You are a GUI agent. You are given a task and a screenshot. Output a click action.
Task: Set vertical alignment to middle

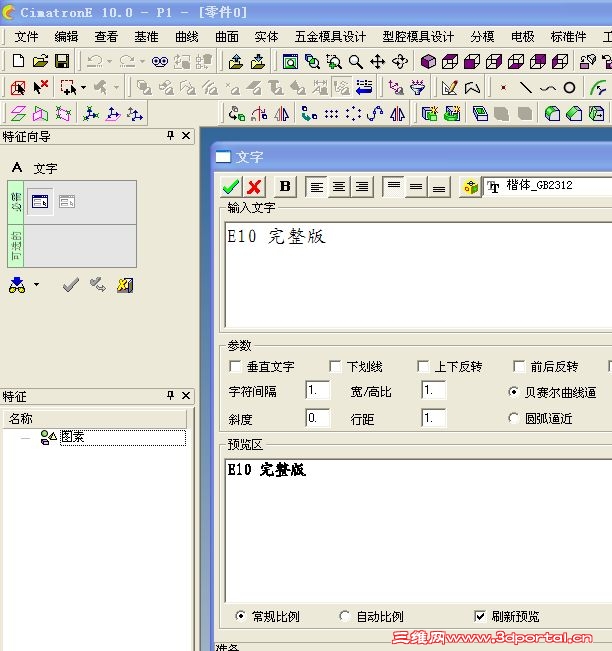click(x=416, y=187)
